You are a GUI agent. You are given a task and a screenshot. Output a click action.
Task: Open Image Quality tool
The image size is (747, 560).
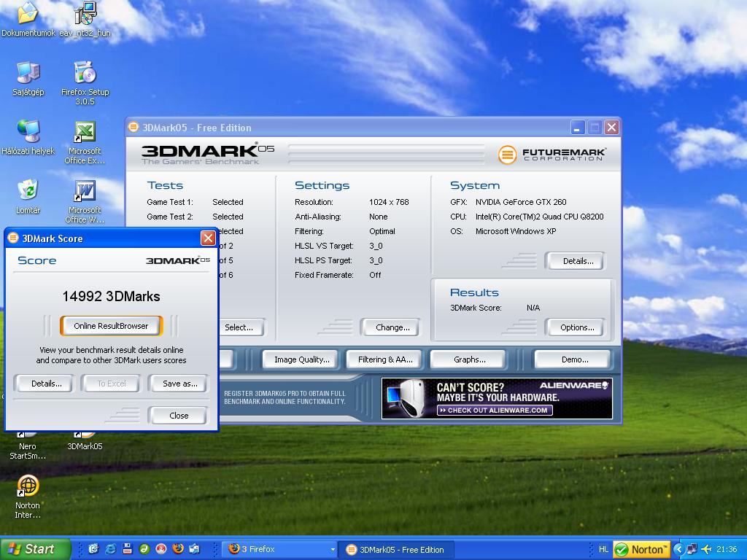click(301, 359)
